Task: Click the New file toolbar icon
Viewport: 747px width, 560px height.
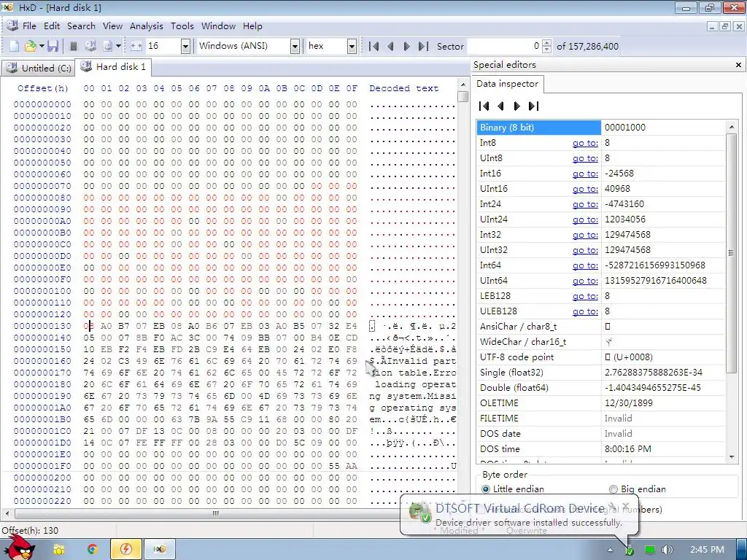Action: click(15, 46)
